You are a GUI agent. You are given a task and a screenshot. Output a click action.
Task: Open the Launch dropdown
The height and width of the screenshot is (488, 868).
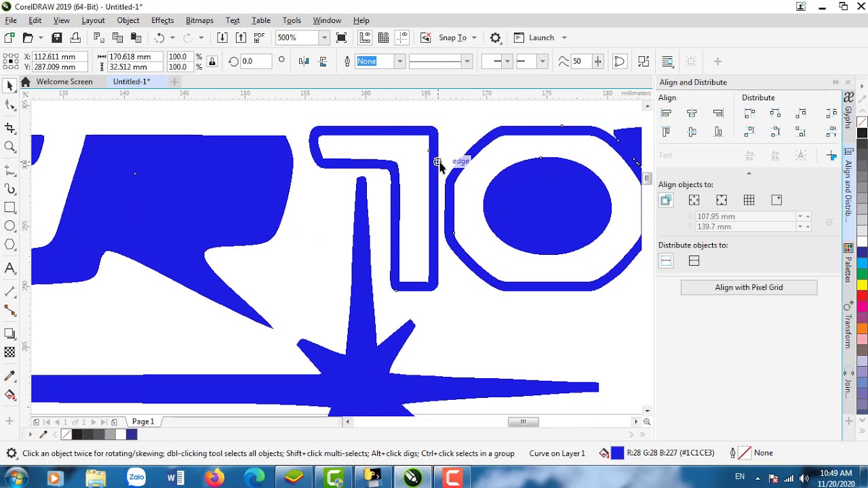click(564, 38)
